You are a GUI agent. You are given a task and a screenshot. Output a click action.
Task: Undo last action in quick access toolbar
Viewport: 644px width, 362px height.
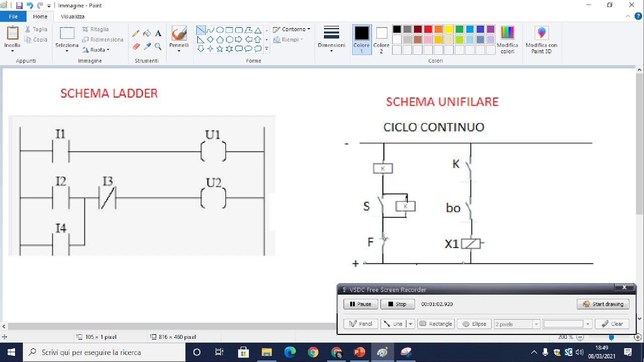pos(30,6)
